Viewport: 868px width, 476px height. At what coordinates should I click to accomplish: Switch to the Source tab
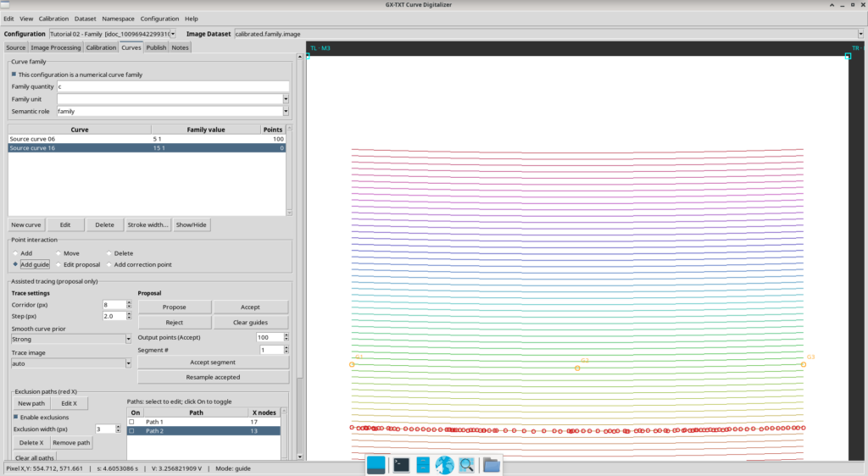click(x=15, y=47)
